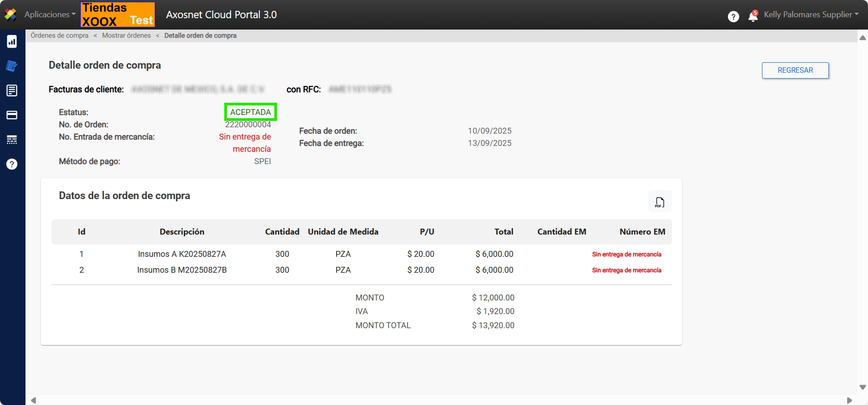The width and height of the screenshot is (868, 405).
Task: Click the dashed table rows sidebar icon
Action: pos(12,140)
